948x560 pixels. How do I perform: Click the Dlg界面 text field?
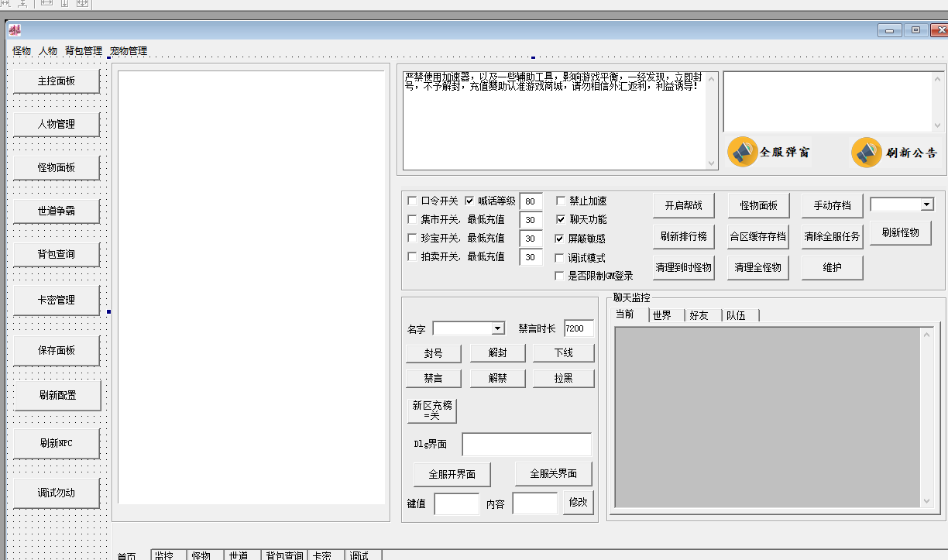pyautogui.click(x=527, y=445)
